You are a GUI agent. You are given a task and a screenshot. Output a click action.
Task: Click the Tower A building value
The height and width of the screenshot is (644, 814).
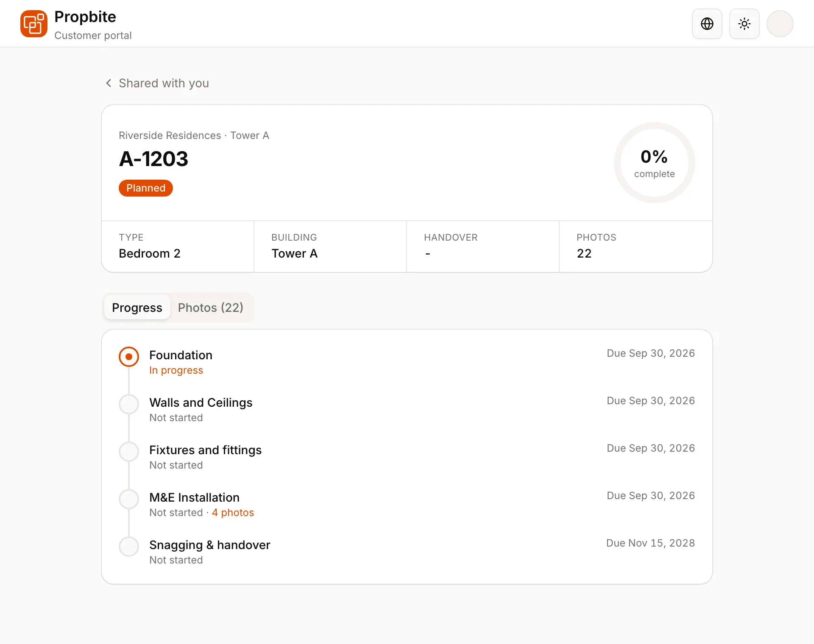click(295, 253)
